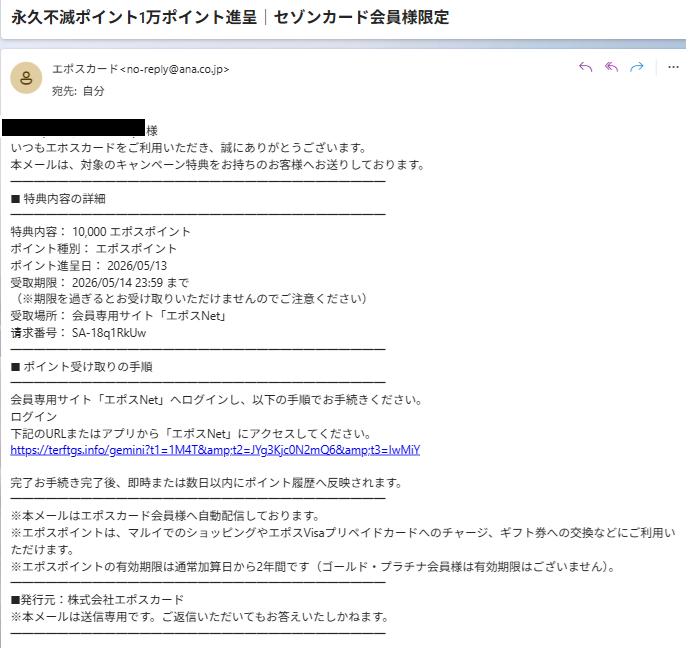The width and height of the screenshot is (686, 648).
Task: Click the single-word line ログイン
Action: (34, 417)
